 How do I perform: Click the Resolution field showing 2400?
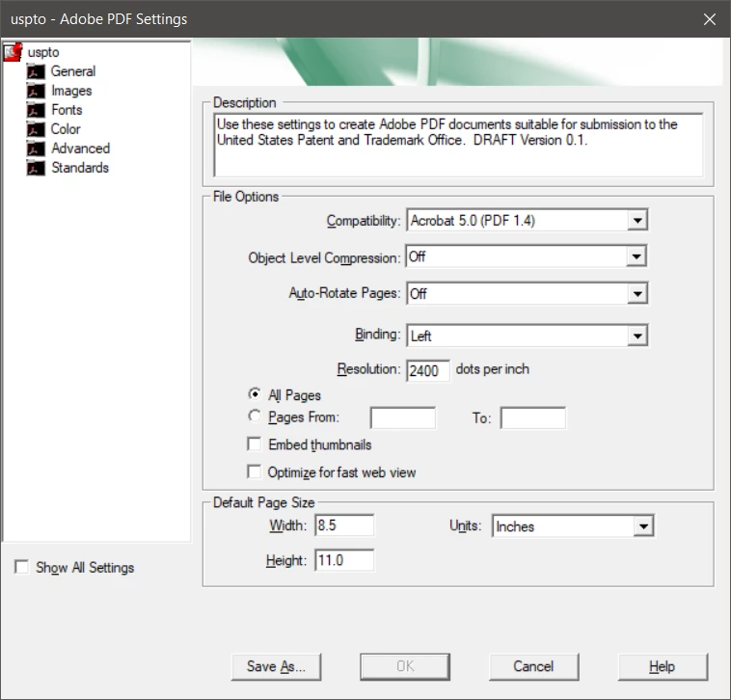pos(428,370)
